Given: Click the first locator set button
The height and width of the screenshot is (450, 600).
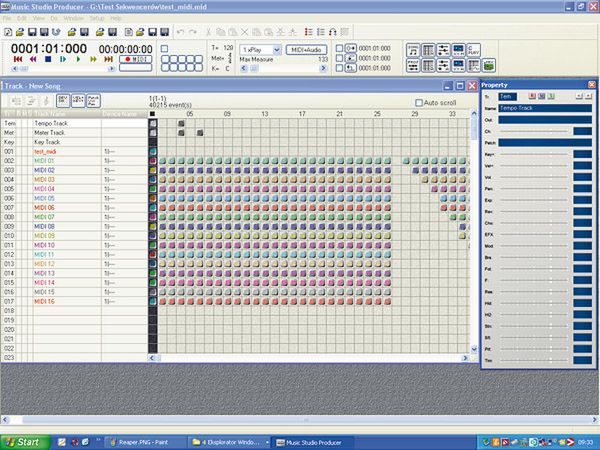Looking at the screenshot, I should (x=351, y=48).
